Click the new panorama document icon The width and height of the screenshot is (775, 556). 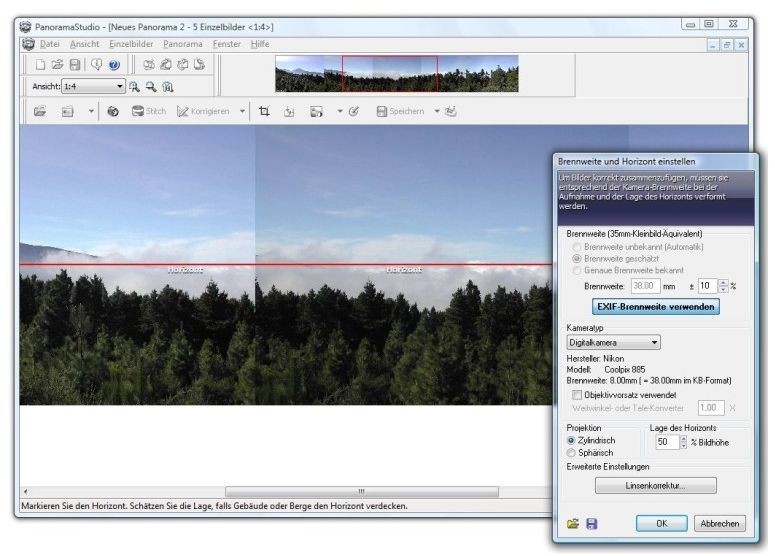coord(41,65)
